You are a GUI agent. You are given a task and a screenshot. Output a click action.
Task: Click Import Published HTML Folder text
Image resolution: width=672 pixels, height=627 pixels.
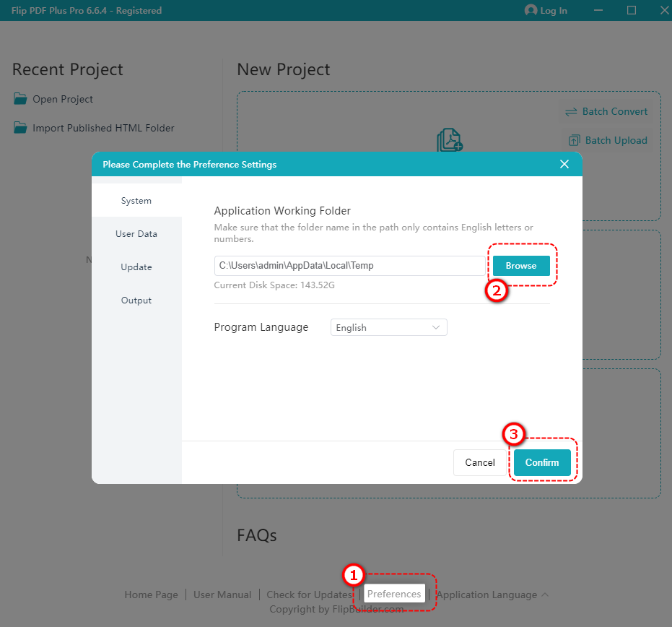click(x=103, y=128)
